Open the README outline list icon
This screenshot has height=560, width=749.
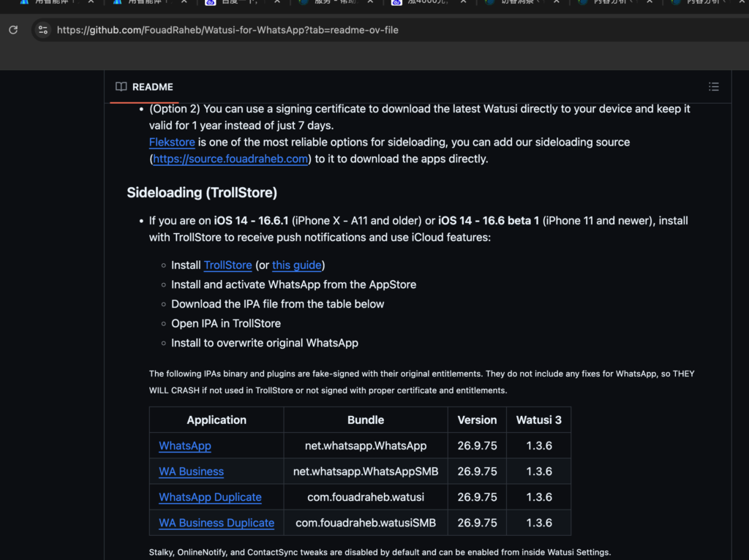pyautogui.click(x=713, y=87)
